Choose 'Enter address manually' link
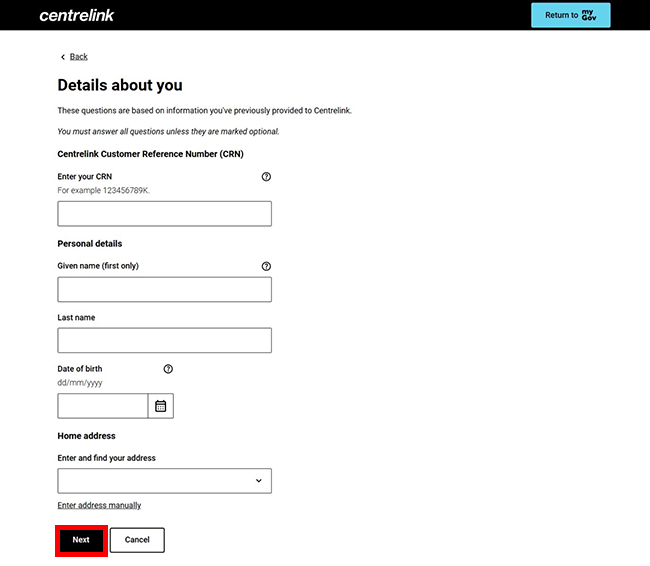 [99, 505]
